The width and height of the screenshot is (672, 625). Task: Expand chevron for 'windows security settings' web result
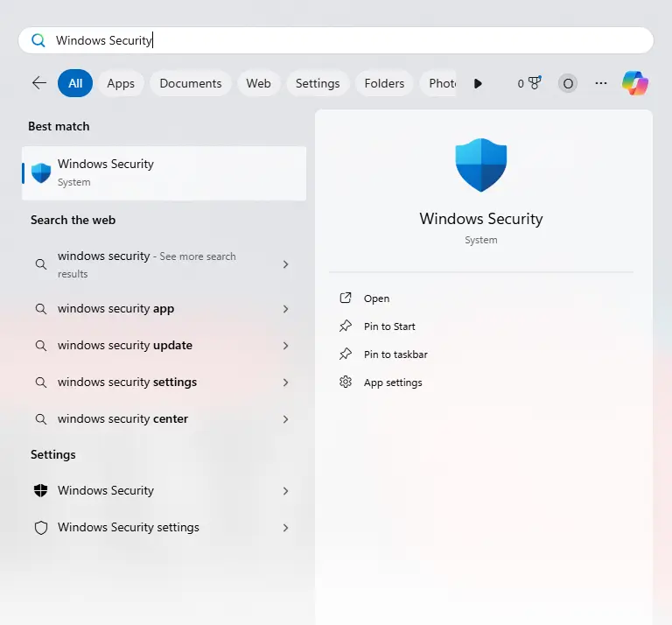tap(285, 383)
